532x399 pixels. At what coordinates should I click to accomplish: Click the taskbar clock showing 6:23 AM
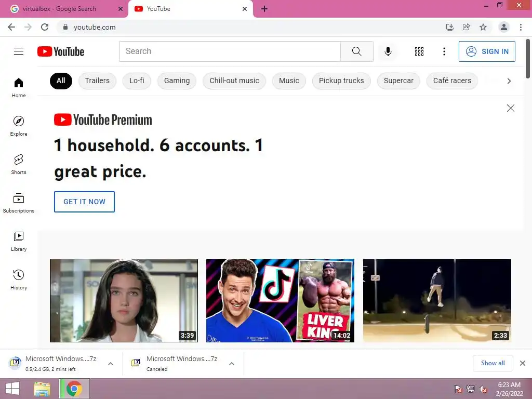[x=509, y=389]
